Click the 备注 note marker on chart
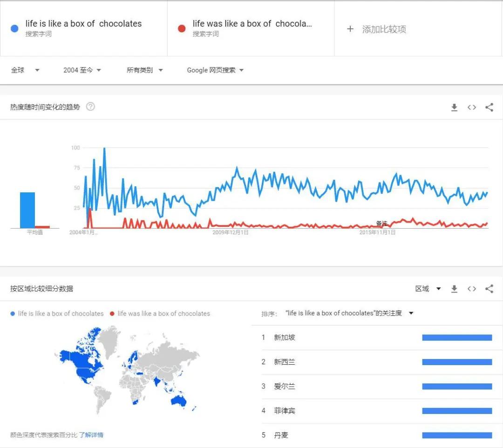The width and height of the screenshot is (503, 448). (x=381, y=224)
